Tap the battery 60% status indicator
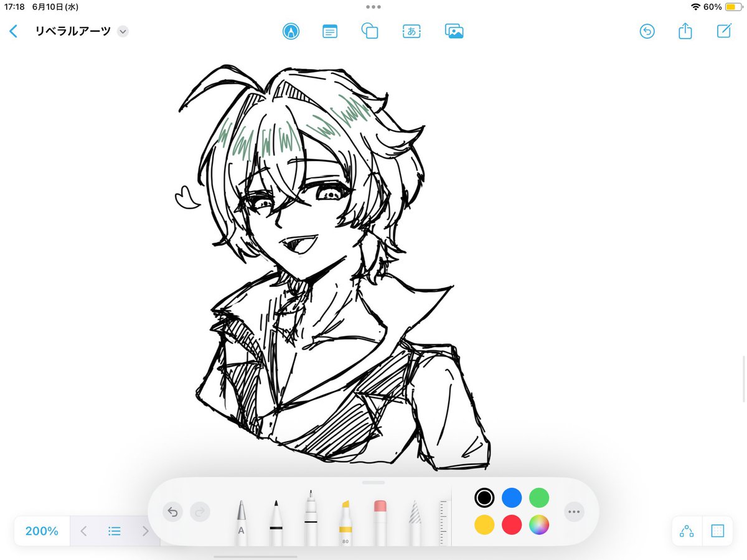Image resolution: width=747 pixels, height=560 pixels. click(x=723, y=7)
